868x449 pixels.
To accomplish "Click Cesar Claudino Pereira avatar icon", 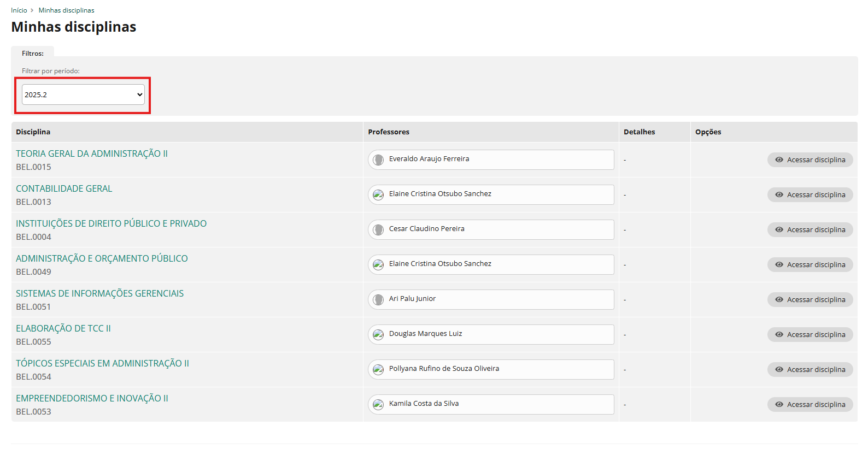I will pyautogui.click(x=378, y=230).
